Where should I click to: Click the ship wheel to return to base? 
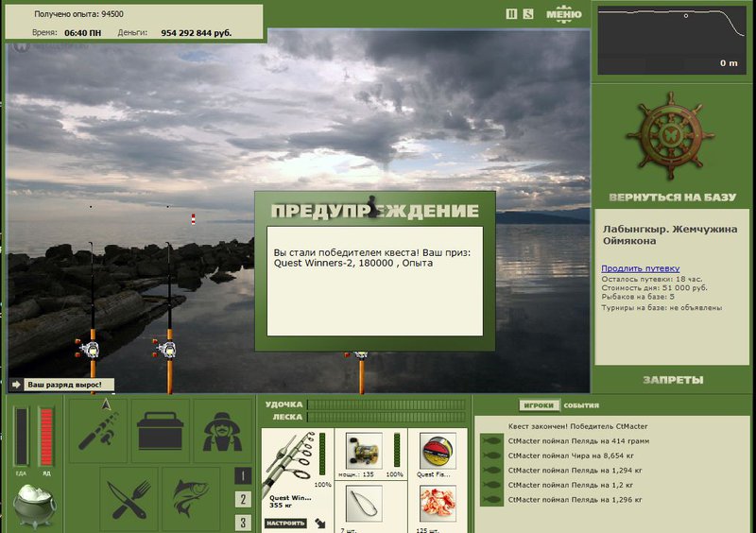[x=670, y=136]
